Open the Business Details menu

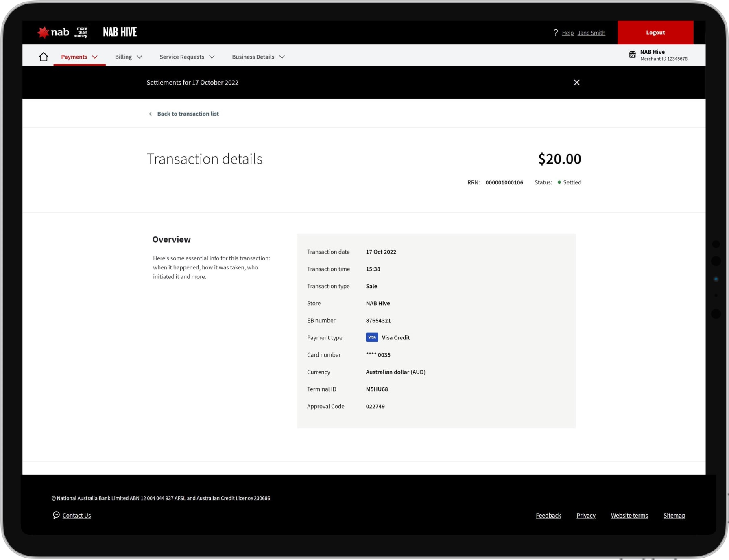tap(258, 57)
